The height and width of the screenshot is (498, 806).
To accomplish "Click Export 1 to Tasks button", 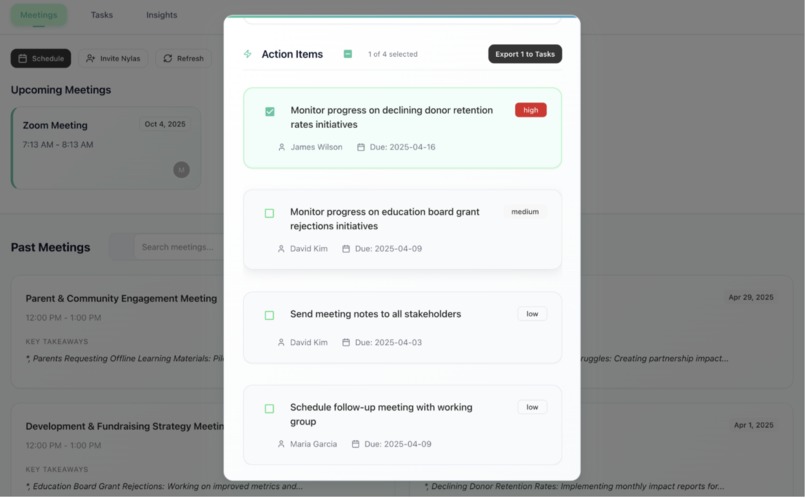I will (x=525, y=54).
